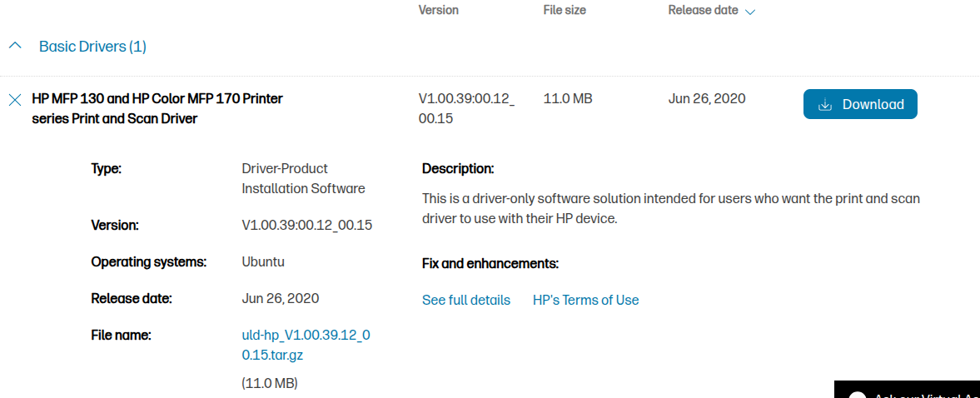The image size is (980, 398).
Task: Click the driver-only software description text
Action: 670,209
